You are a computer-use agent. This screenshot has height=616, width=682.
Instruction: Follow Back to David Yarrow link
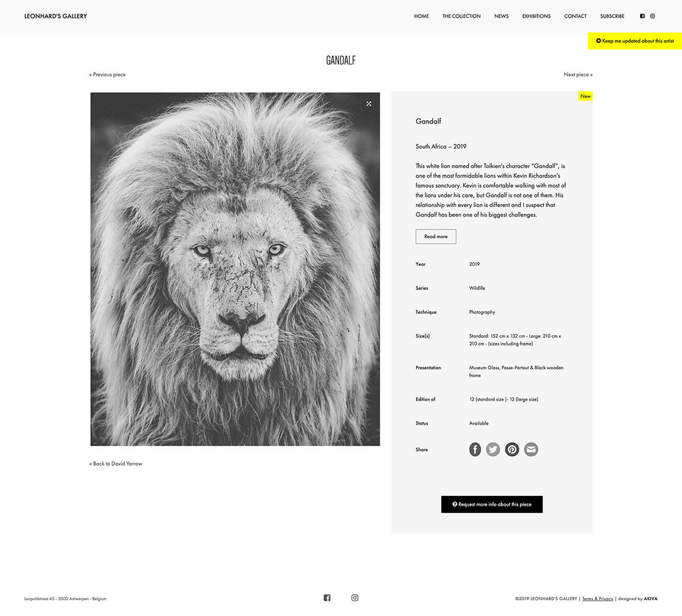point(116,463)
